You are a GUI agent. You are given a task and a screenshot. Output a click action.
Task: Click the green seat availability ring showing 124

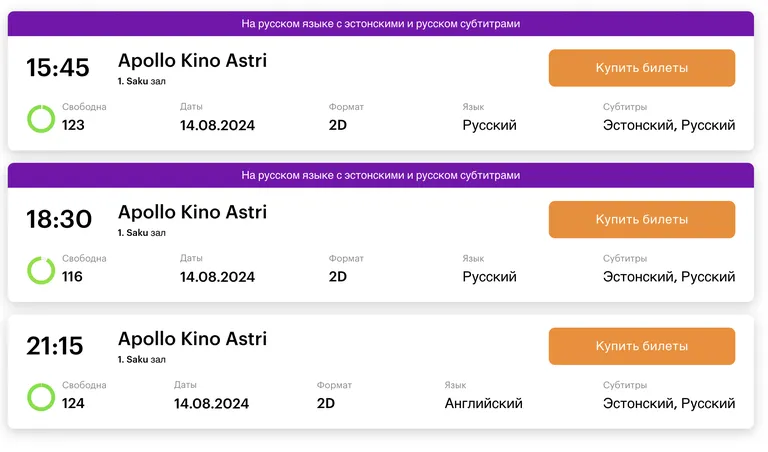click(x=41, y=397)
